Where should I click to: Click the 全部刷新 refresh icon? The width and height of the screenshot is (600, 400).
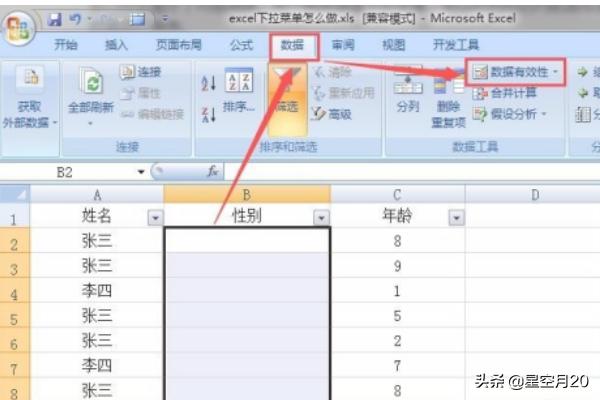(x=91, y=81)
